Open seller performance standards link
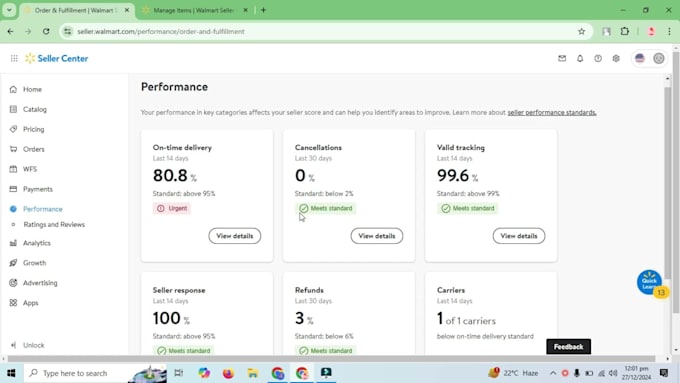Image resolution: width=680 pixels, height=383 pixels. pos(552,112)
